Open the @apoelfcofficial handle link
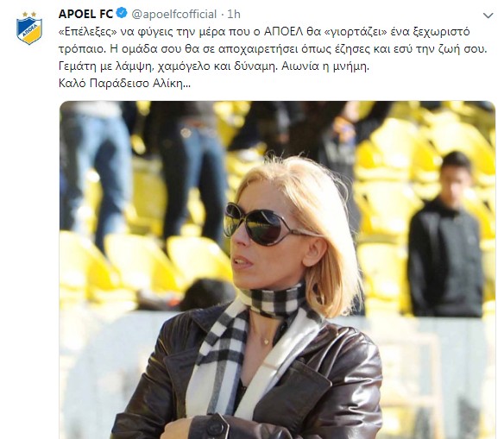504x439 pixels. point(174,14)
